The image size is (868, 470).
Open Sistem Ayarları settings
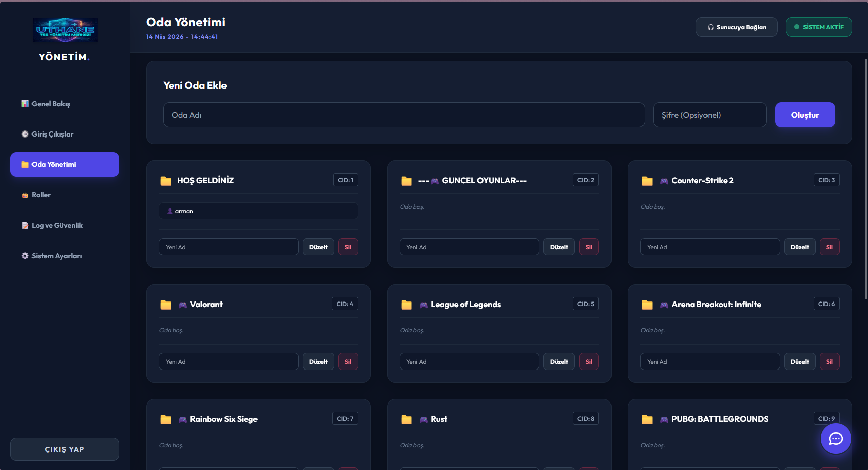click(x=65, y=256)
